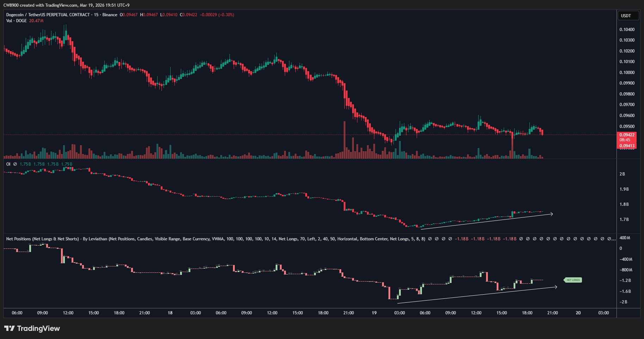Image resolution: width=644 pixels, height=339 pixels.
Task: Click the CW8900 created with TradingView.com caption
Action: pos(66,5)
